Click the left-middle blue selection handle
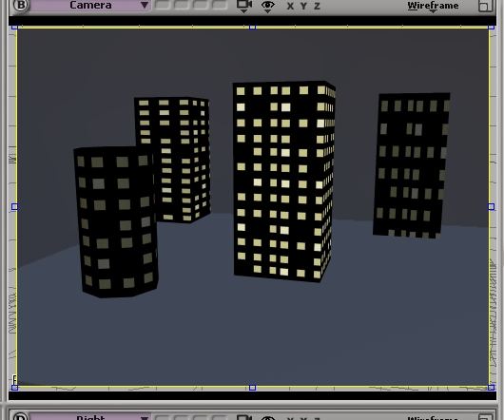504x420 pixels. click(x=14, y=207)
